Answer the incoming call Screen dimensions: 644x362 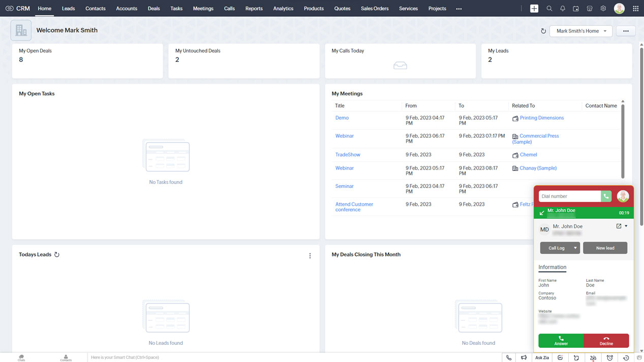point(561,340)
